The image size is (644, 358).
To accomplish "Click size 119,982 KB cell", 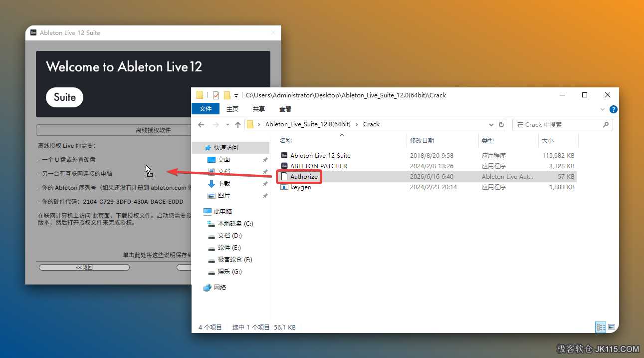I will [x=558, y=156].
